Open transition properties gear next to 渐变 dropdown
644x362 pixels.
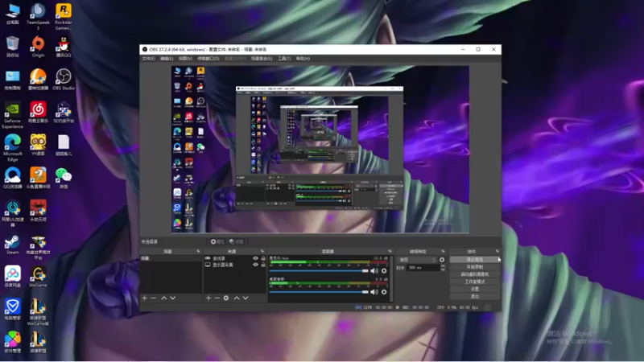pyautogui.click(x=442, y=260)
